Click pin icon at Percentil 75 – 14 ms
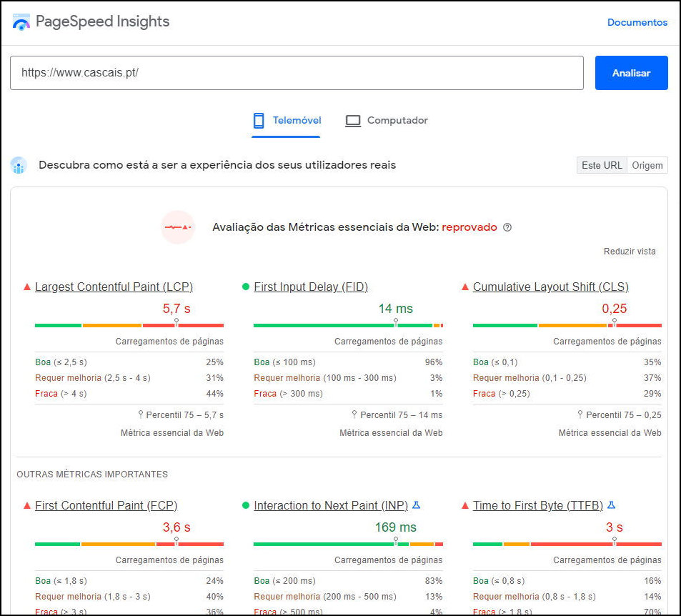681x616 pixels. coord(354,414)
